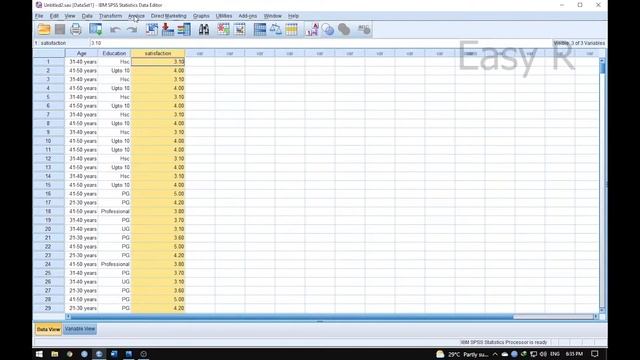Open the Analyze menu
The image size is (640, 360).
136,16
